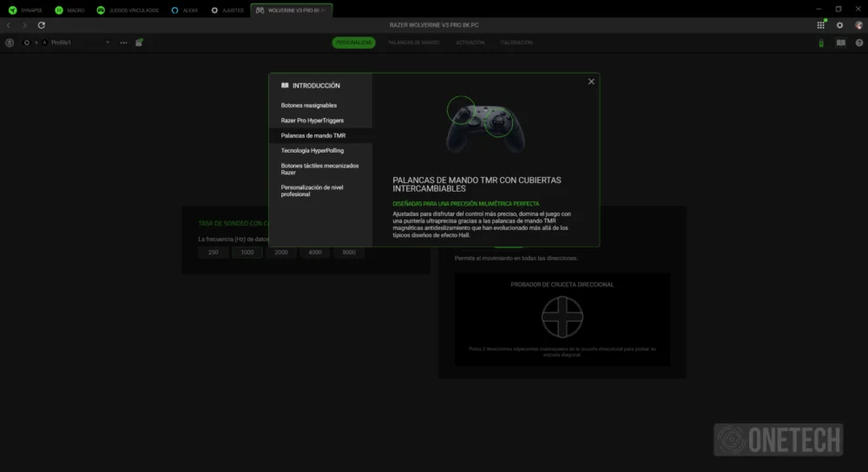Open the user account avatar

(x=858, y=25)
